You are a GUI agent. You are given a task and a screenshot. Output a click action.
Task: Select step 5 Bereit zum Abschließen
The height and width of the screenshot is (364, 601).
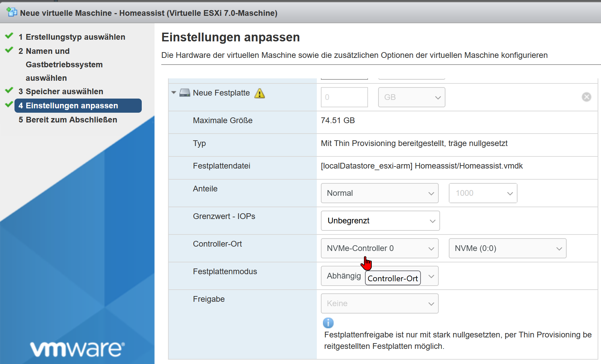[x=68, y=120]
